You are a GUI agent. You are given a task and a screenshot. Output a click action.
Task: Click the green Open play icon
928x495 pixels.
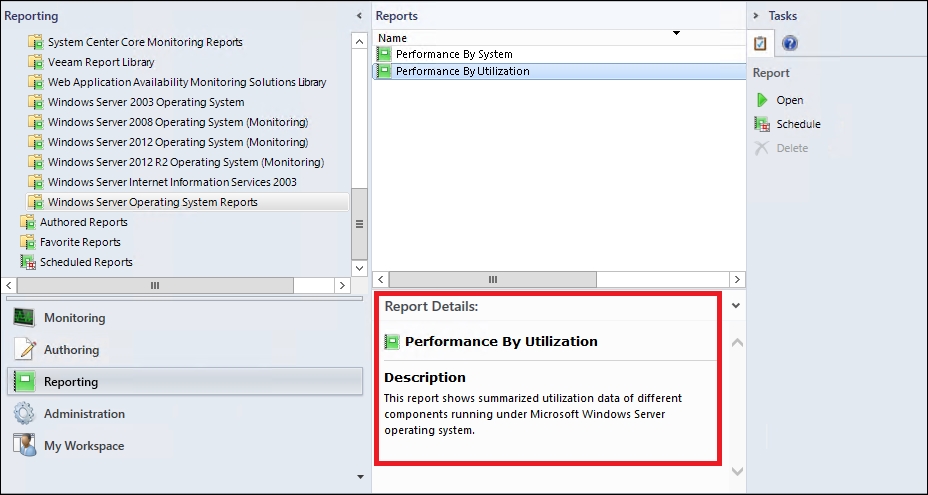762,100
